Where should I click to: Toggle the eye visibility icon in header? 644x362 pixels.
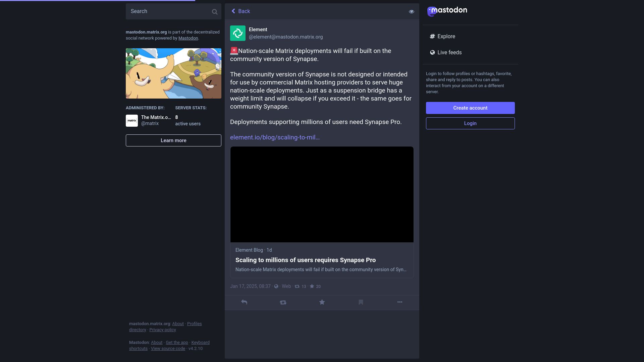pyautogui.click(x=412, y=12)
